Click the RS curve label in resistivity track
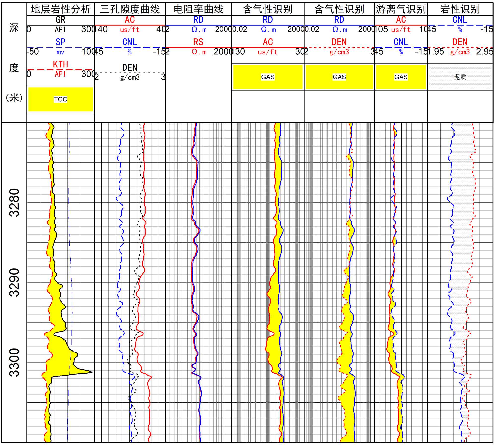Image resolution: width=496 pixels, height=448 pixels. 198,42
